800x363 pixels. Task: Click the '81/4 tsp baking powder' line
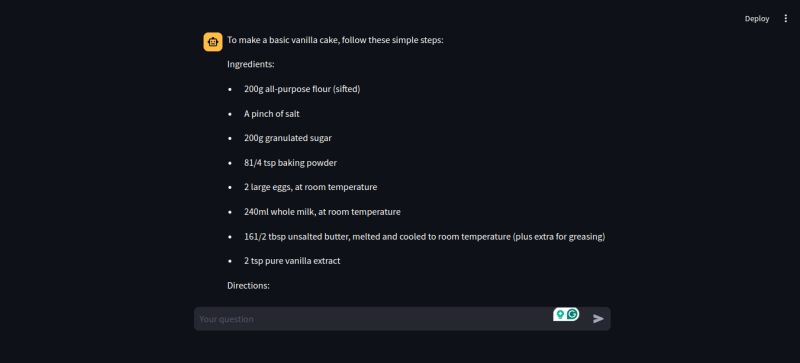click(x=290, y=163)
